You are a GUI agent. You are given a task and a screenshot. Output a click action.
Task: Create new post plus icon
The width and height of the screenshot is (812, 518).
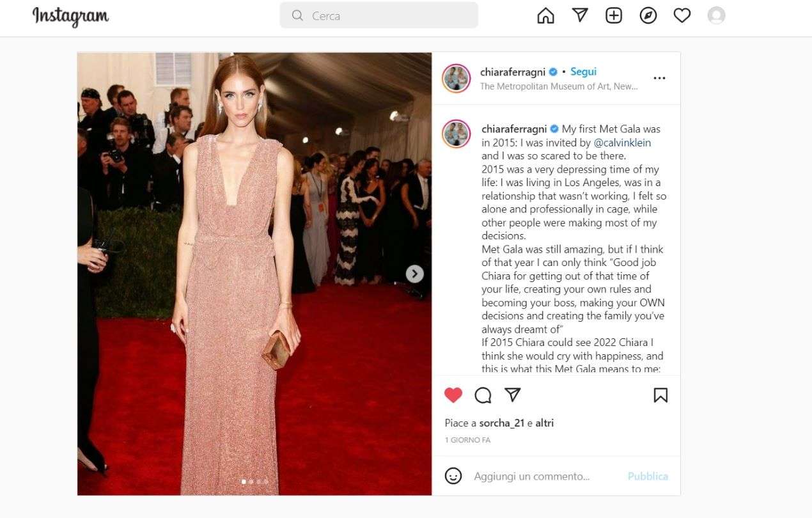click(x=614, y=16)
